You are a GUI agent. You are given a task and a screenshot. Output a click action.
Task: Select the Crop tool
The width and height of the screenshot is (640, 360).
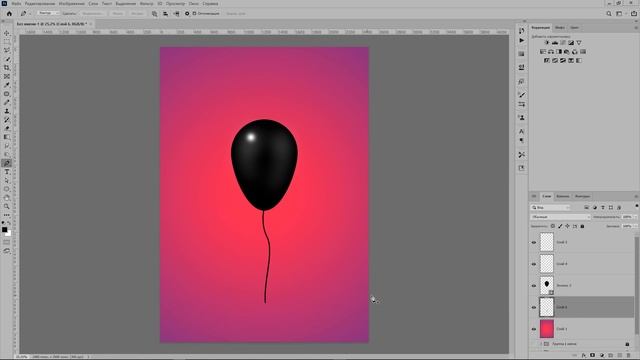tap(7, 68)
